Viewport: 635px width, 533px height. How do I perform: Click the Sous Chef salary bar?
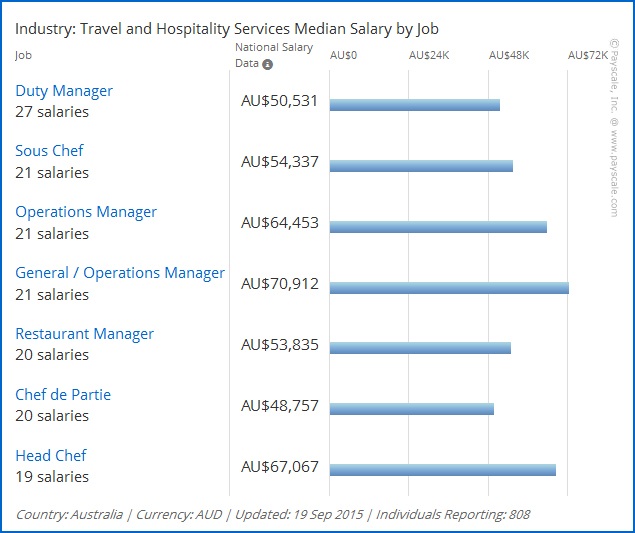[x=421, y=166]
